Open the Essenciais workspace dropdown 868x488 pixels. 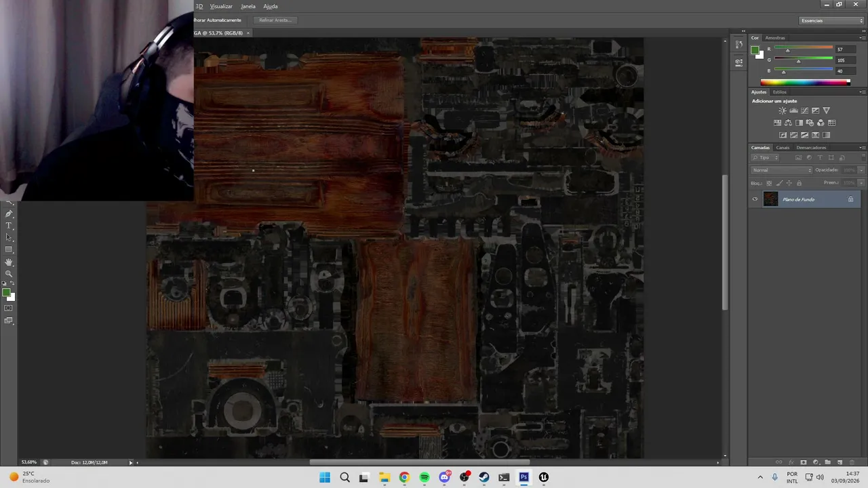(x=831, y=20)
